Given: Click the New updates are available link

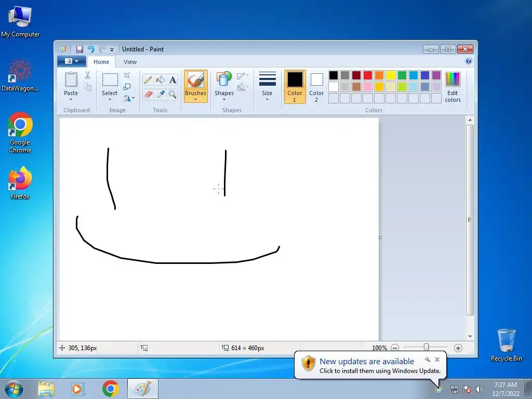Looking at the screenshot, I should tap(367, 362).
